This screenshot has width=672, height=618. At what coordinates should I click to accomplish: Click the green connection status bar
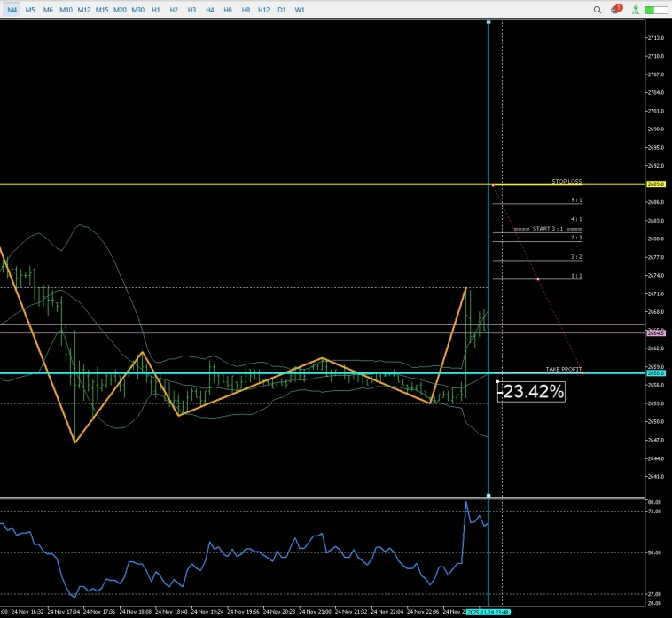656,9
